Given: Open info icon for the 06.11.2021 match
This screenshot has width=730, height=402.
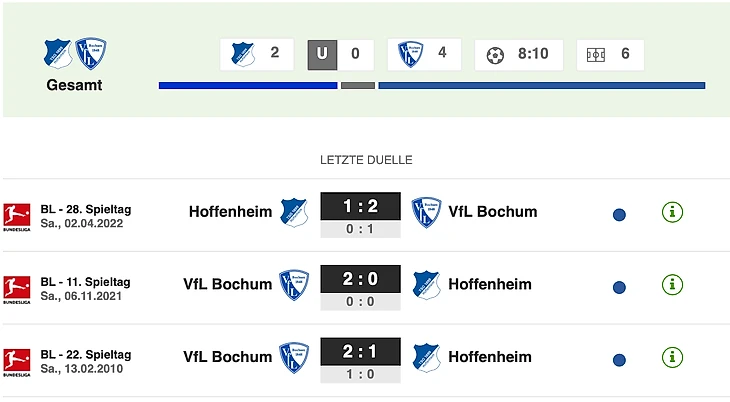Looking at the screenshot, I should pos(673,285).
